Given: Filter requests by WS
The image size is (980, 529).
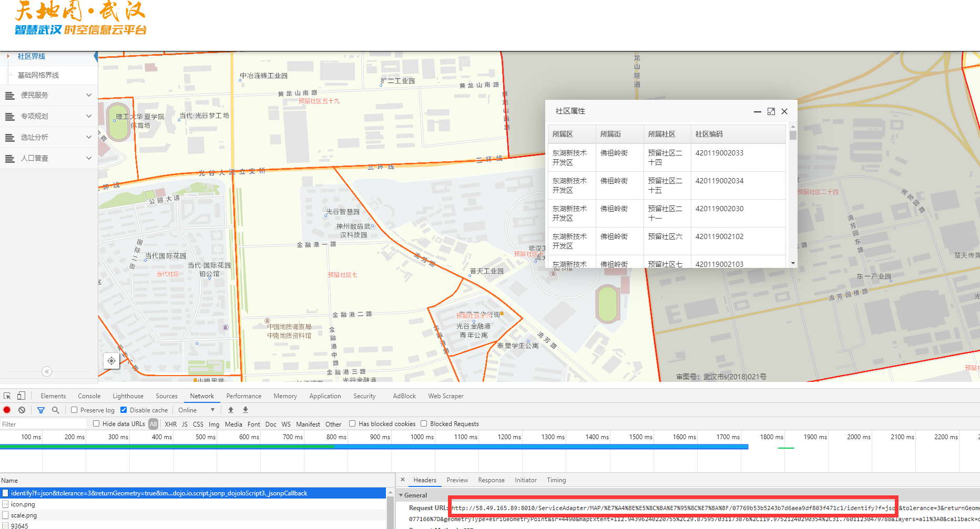Looking at the screenshot, I should (x=286, y=424).
